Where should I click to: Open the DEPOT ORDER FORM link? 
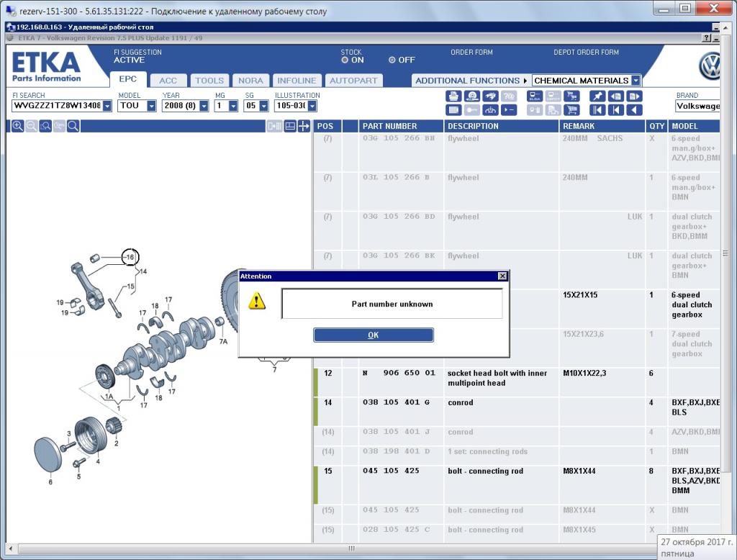[586, 53]
